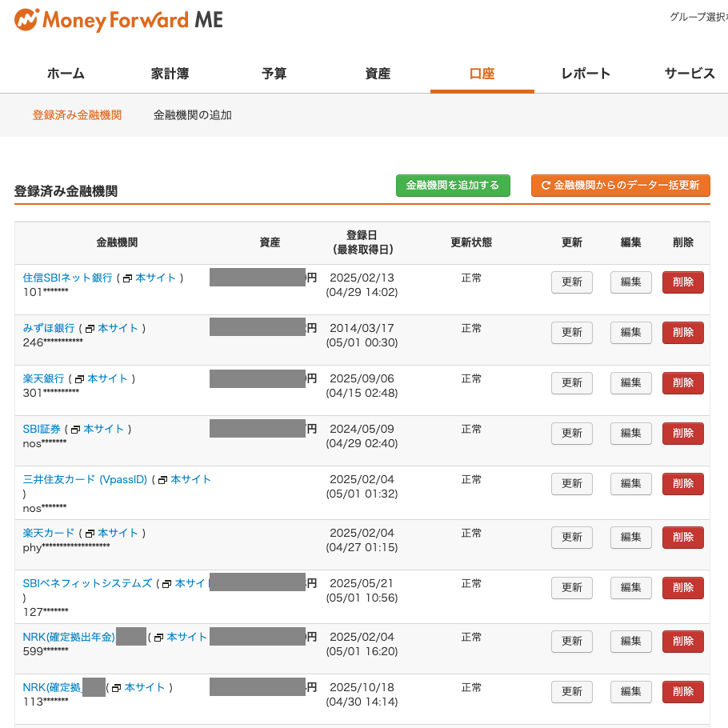Click 金融機関からのデータ一括更新 button

click(x=621, y=186)
